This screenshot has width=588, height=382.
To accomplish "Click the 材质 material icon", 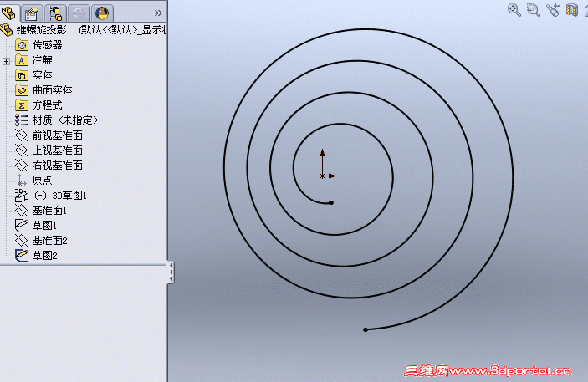I will (x=22, y=120).
